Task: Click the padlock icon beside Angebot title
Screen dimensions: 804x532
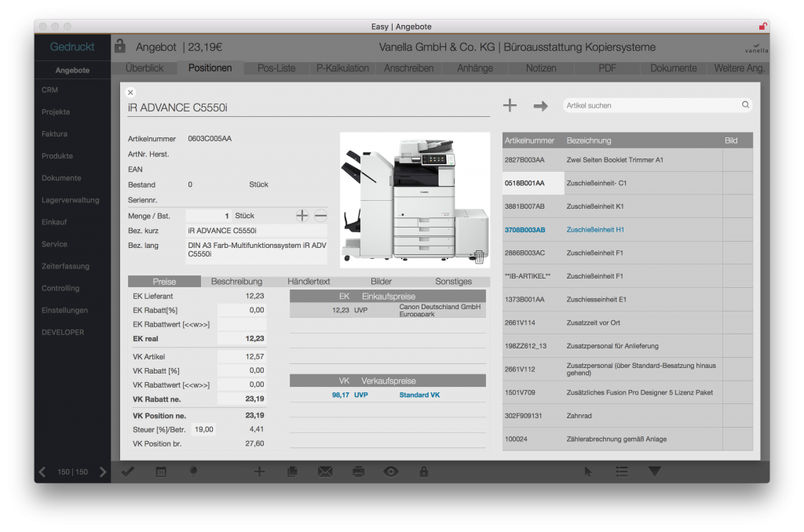Action: (120, 46)
